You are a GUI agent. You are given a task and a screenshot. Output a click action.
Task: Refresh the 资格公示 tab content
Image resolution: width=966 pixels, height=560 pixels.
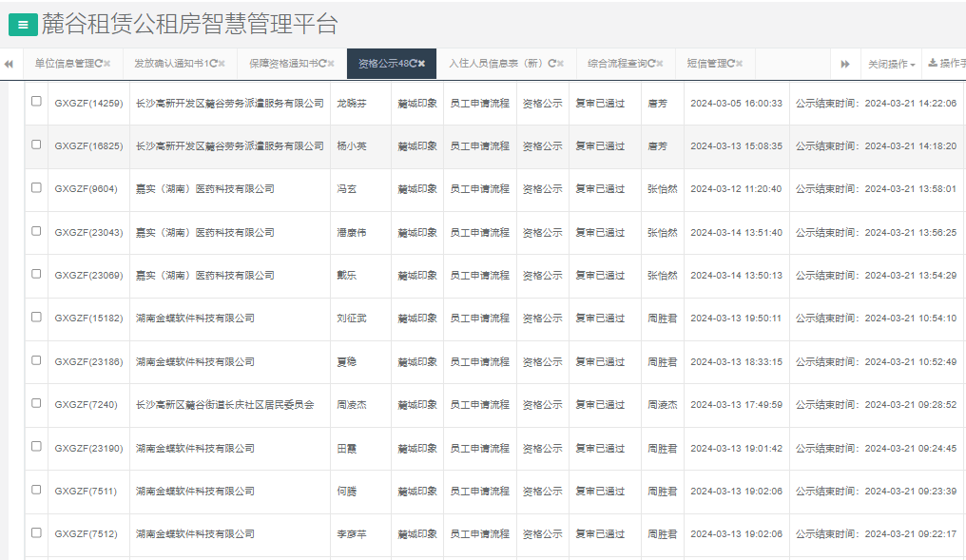414,64
